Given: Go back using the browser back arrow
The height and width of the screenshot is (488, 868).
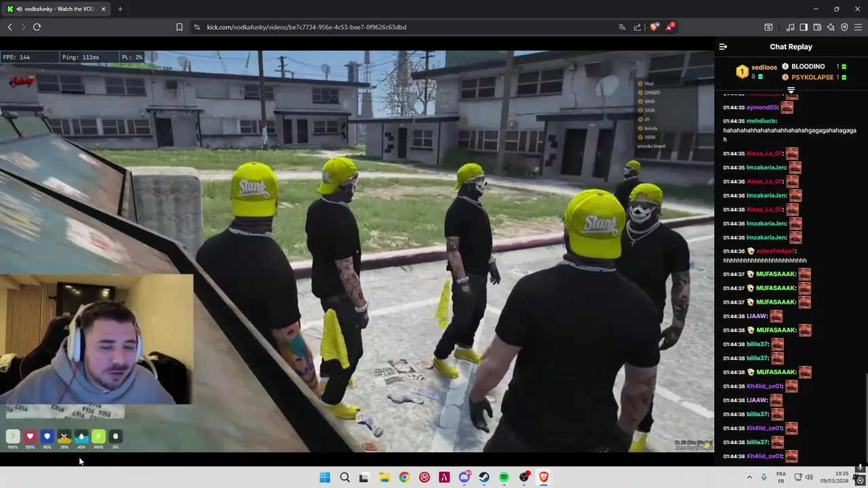Looking at the screenshot, I should point(9,27).
